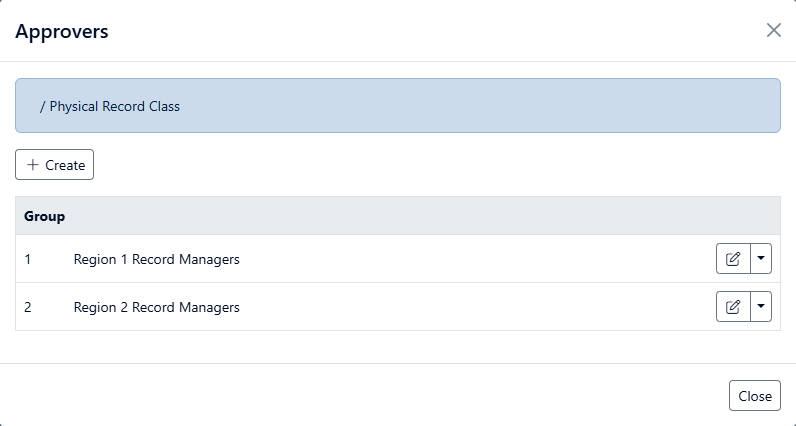
Task: Click row number 2 in Group table
Action: [x=28, y=308]
